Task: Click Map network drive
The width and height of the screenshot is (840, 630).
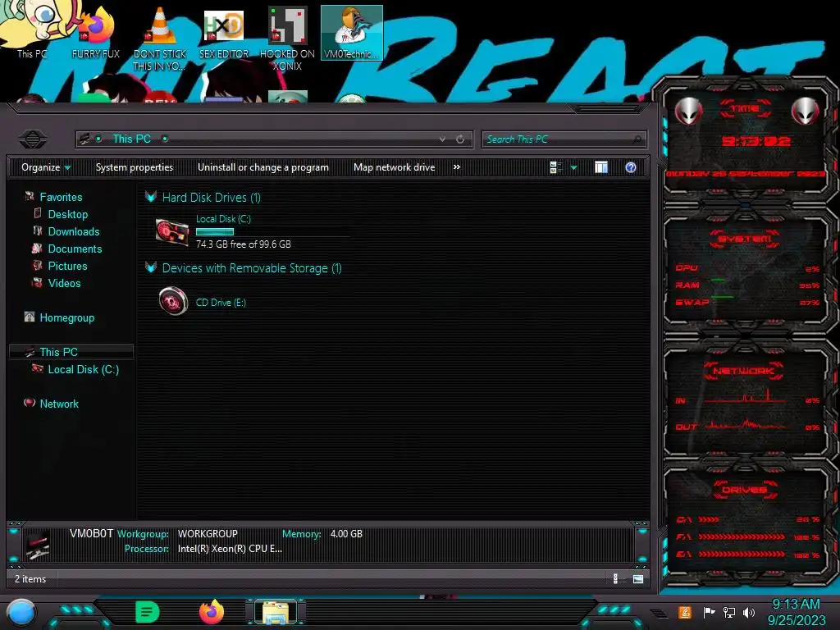Action: pyautogui.click(x=395, y=167)
